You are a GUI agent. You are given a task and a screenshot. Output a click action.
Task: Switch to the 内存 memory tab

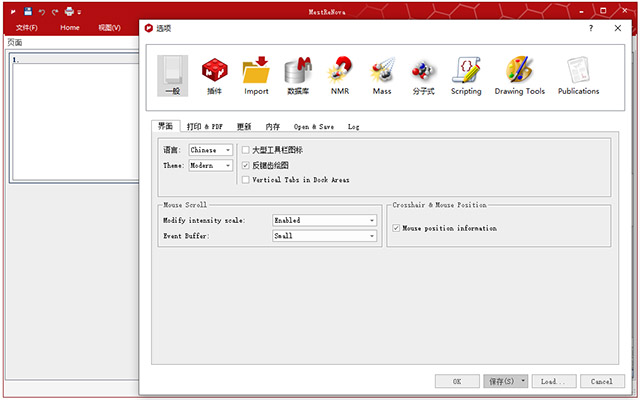click(x=273, y=127)
